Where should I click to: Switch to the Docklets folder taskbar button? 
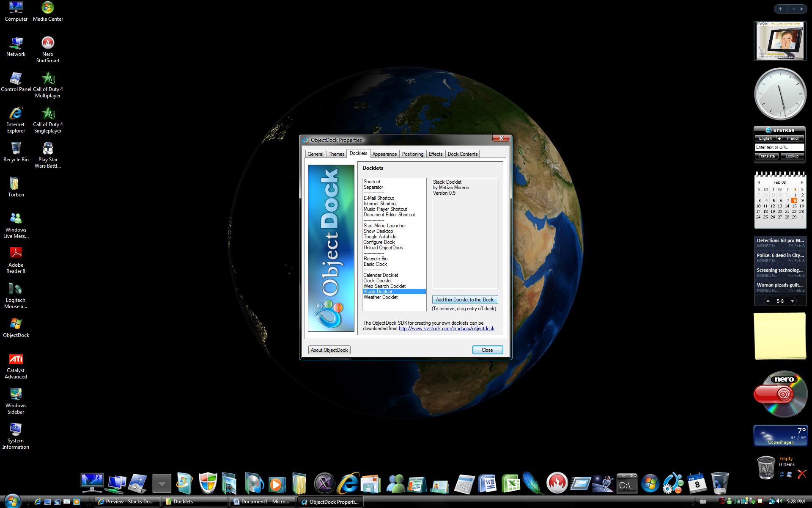pos(195,502)
